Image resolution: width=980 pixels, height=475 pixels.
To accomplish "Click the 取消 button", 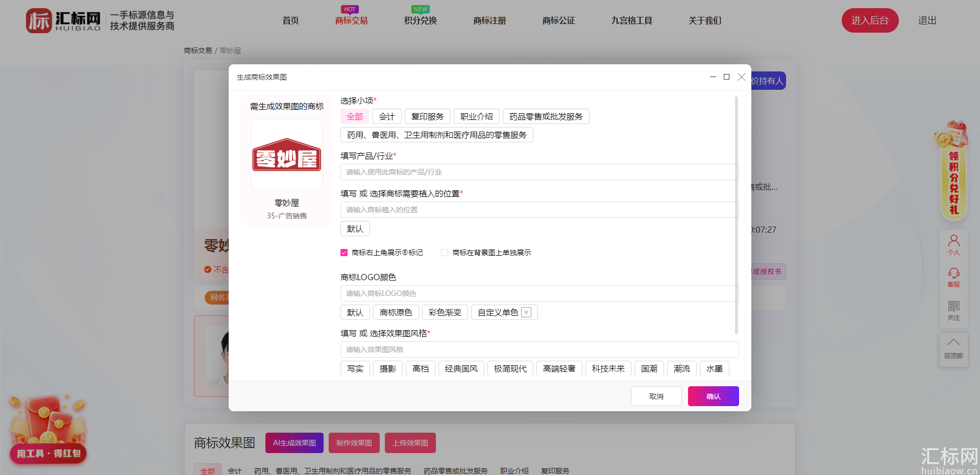I will (656, 396).
